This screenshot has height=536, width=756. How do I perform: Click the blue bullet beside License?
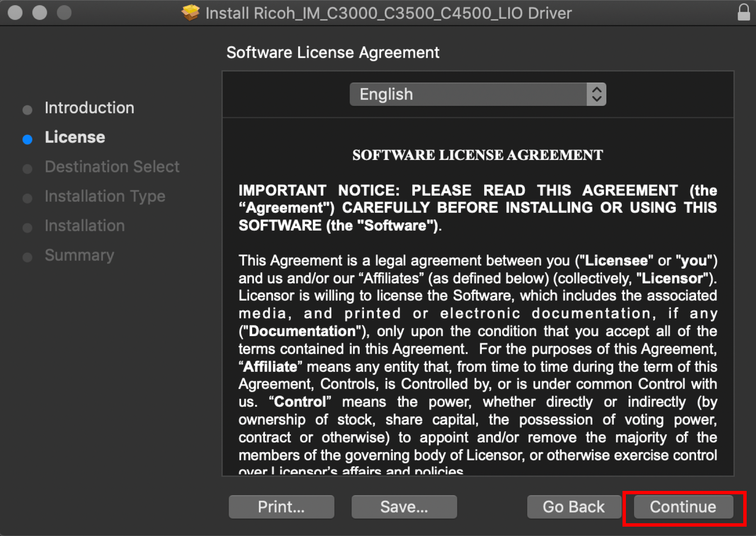(28, 140)
